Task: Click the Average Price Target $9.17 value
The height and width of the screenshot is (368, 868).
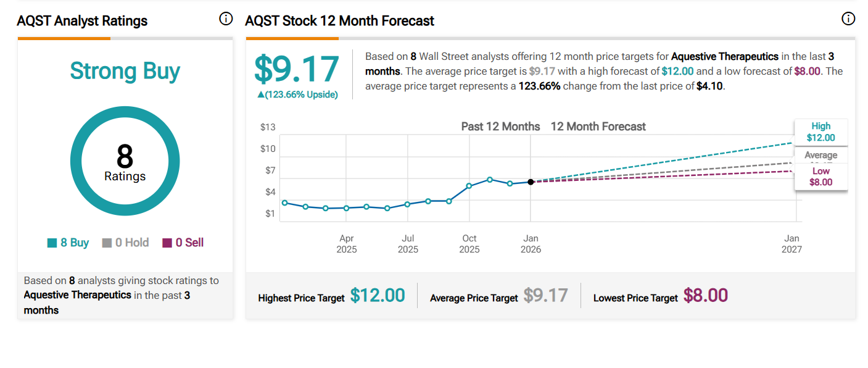Action: click(545, 296)
